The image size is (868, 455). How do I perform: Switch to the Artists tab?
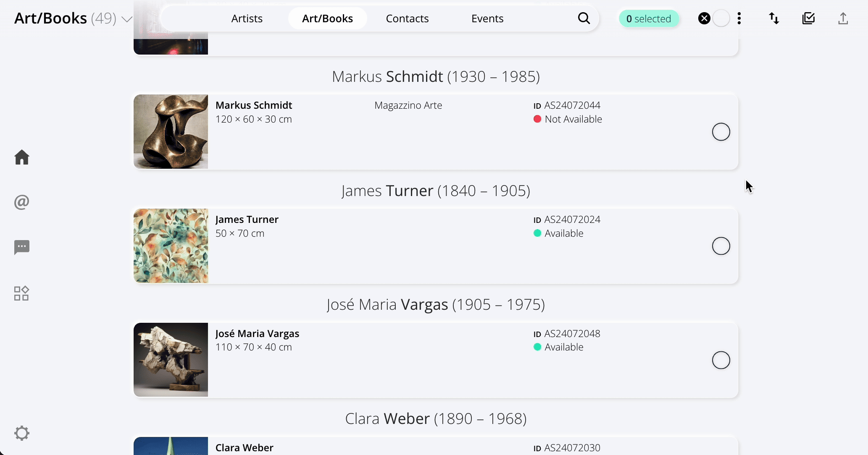(247, 18)
